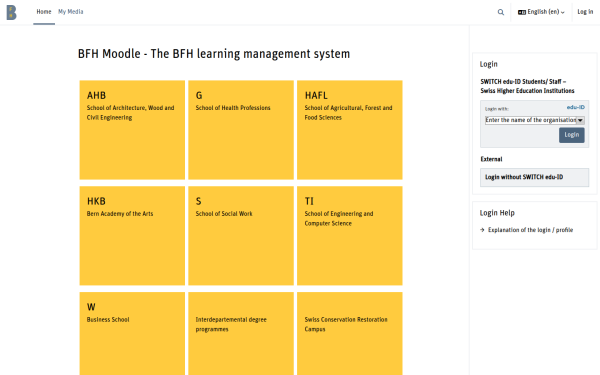600x375 pixels.
Task: Select the HKB Bern Academy of Arts tile
Action: tap(132, 236)
